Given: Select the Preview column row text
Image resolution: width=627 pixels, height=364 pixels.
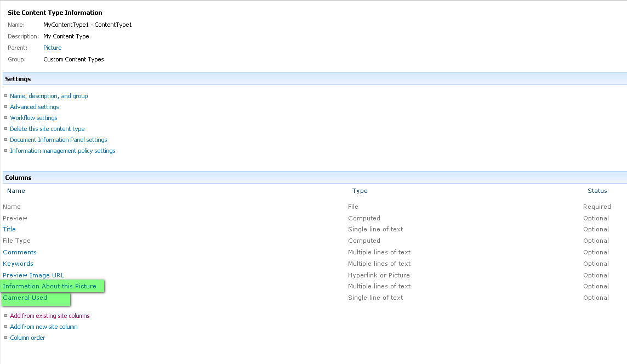Looking at the screenshot, I should 15,218.
